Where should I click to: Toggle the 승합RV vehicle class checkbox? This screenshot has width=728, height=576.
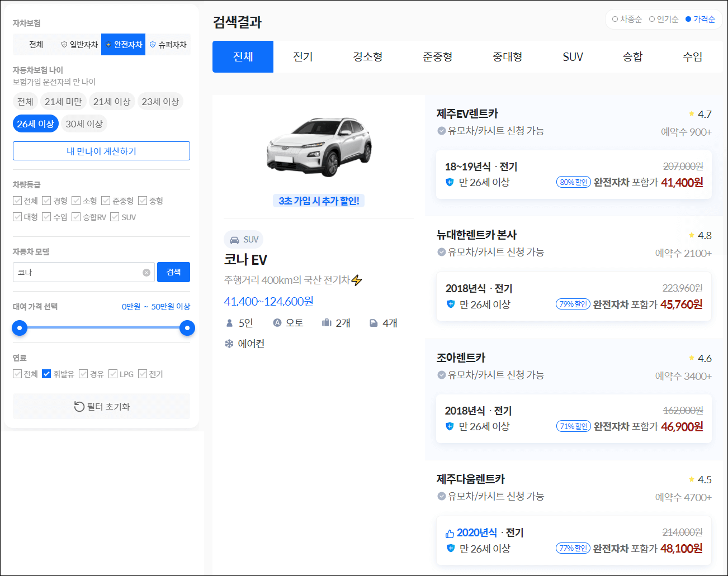(76, 217)
